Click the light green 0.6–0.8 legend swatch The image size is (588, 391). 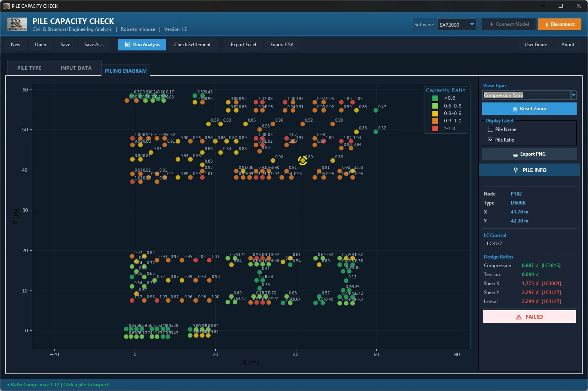pos(435,106)
